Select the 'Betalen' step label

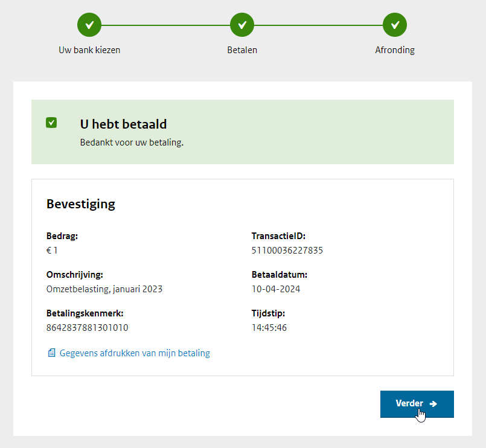[x=242, y=50]
